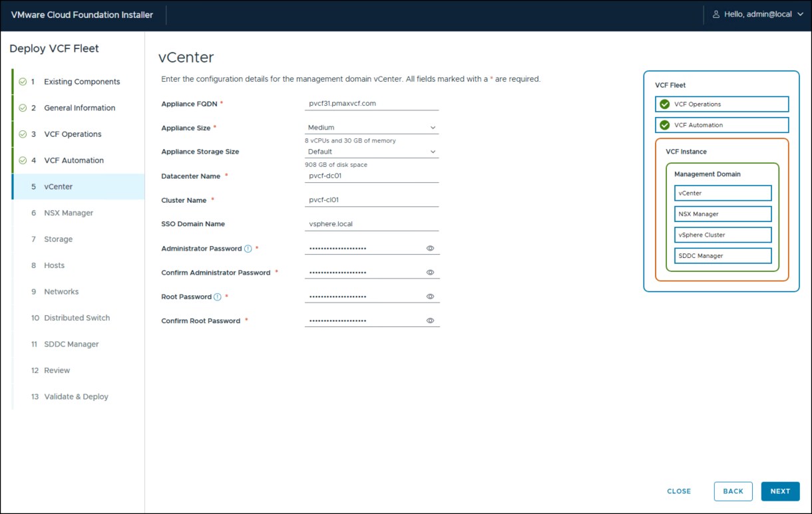Open the Appliance Storage Size dropdown
This screenshot has height=514, width=812.
[372, 152]
